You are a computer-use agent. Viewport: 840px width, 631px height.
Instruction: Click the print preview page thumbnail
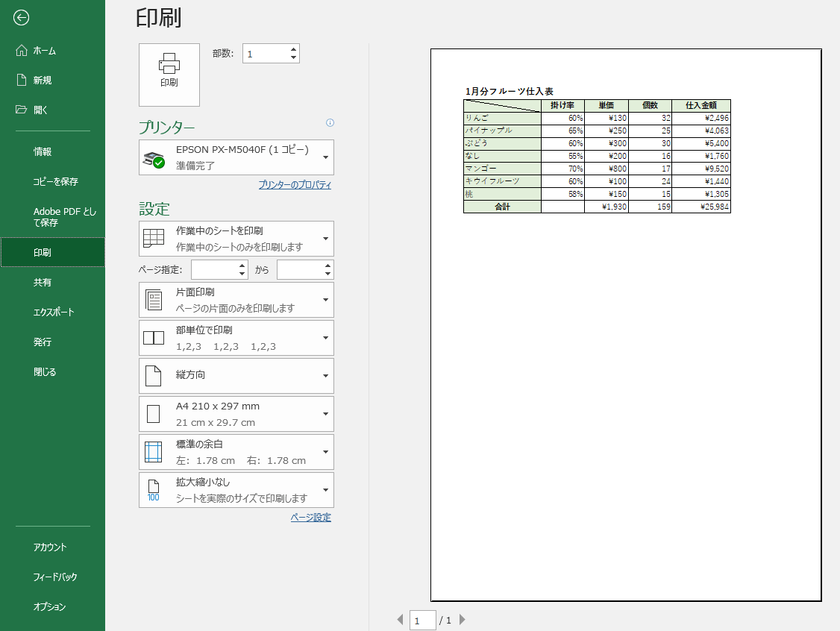point(626,325)
